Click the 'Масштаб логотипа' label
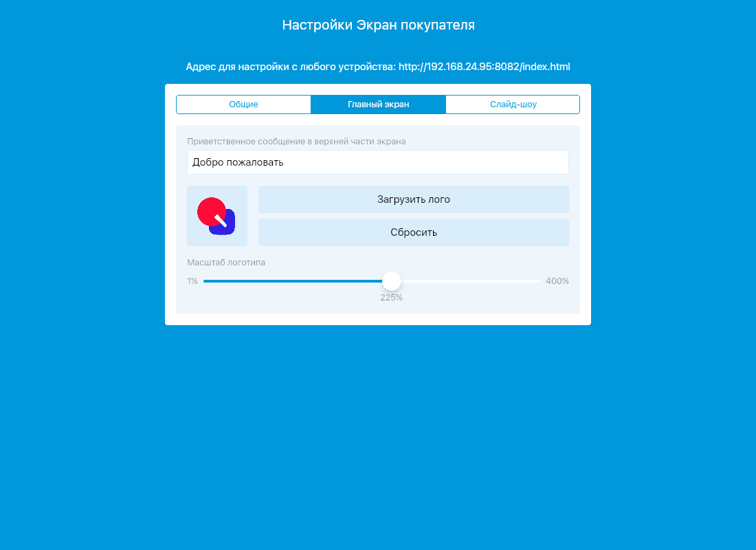Image resolution: width=756 pixels, height=550 pixels. click(227, 262)
